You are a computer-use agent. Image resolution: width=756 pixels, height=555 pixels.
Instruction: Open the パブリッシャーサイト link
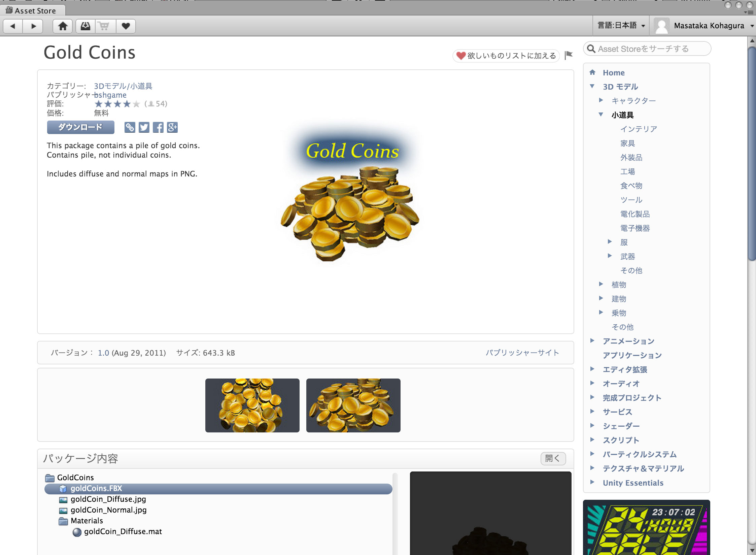click(522, 353)
